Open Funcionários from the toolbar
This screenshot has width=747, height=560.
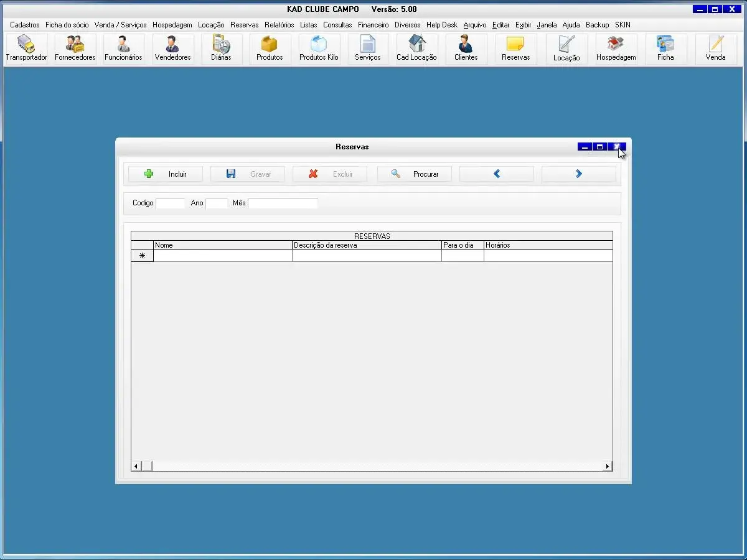coord(123,49)
